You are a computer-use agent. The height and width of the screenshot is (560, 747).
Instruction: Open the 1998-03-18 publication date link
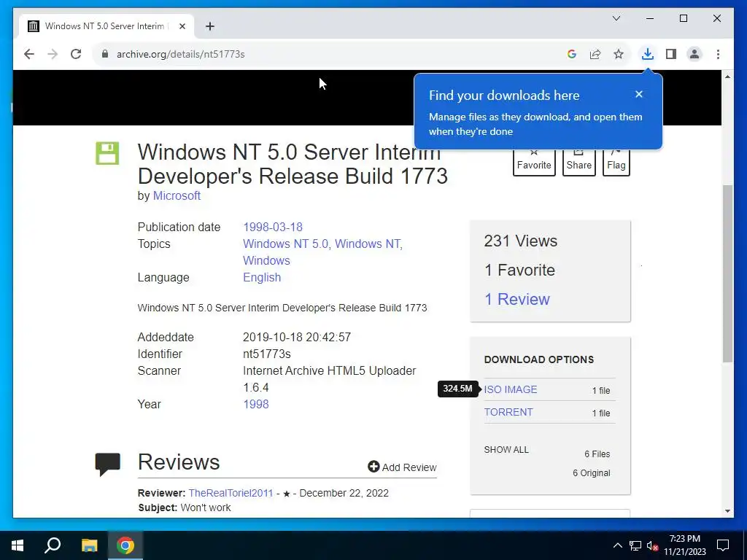tap(273, 227)
